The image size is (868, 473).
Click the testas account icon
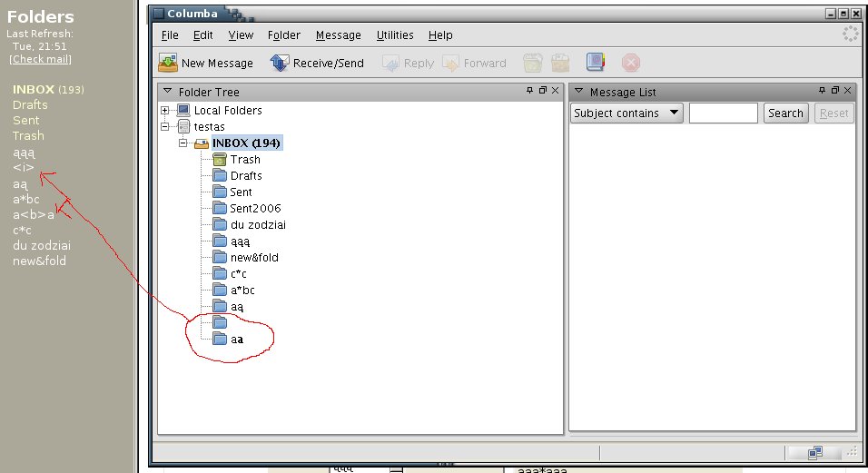(x=183, y=127)
